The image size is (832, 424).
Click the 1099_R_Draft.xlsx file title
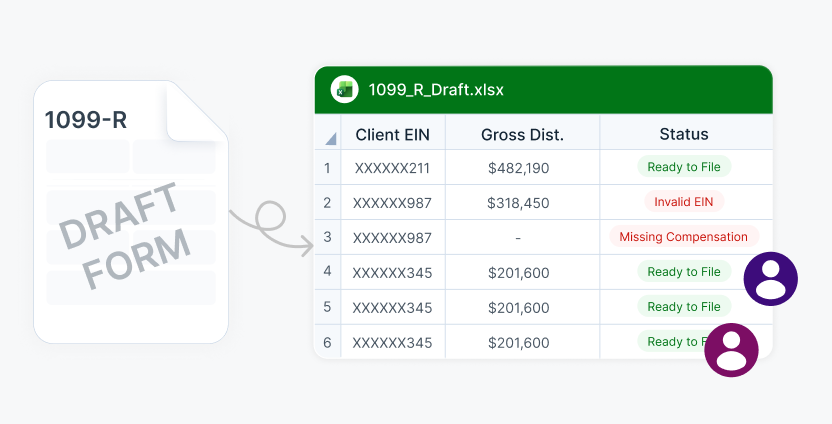point(436,89)
